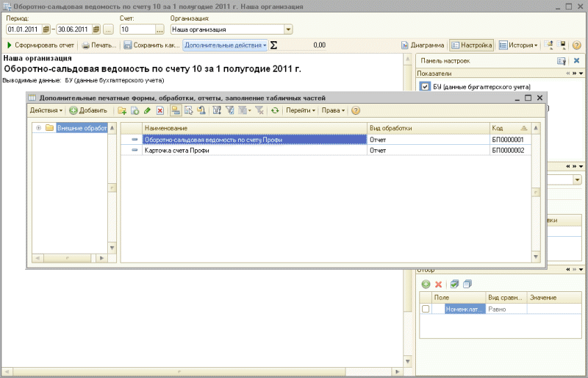This screenshot has height=378, width=588.
Task: Click the check all filters icon
Action: coord(454,284)
